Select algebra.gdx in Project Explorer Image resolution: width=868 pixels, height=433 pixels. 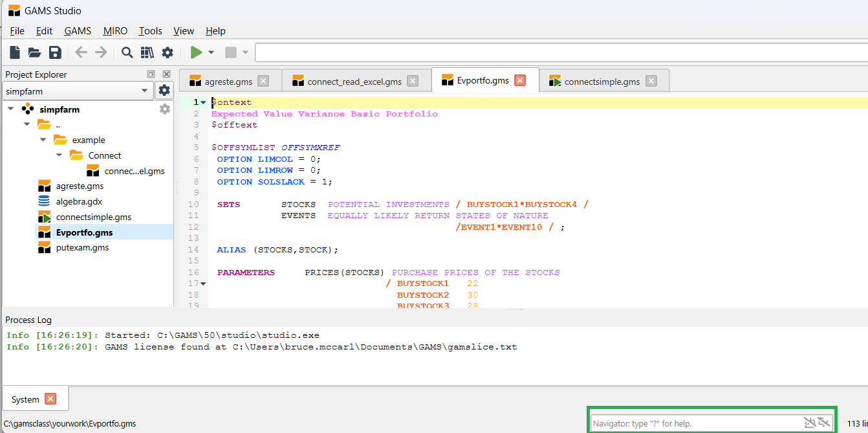tap(79, 201)
